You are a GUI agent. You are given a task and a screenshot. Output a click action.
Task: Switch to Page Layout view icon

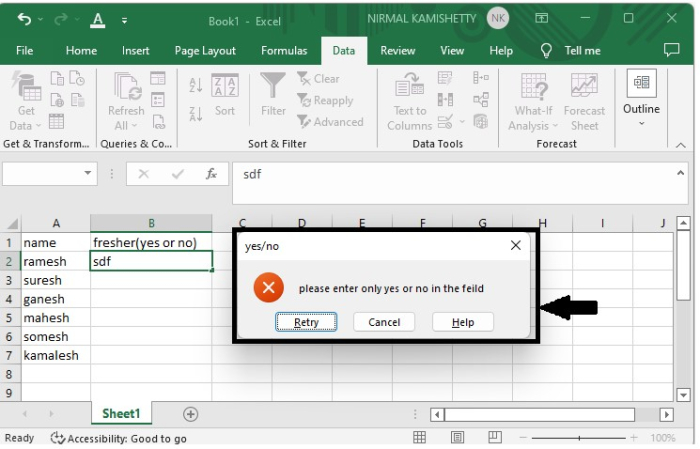[x=457, y=437]
